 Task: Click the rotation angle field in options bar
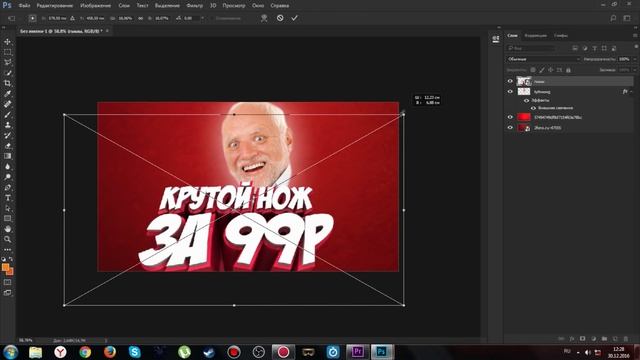[191, 18]
